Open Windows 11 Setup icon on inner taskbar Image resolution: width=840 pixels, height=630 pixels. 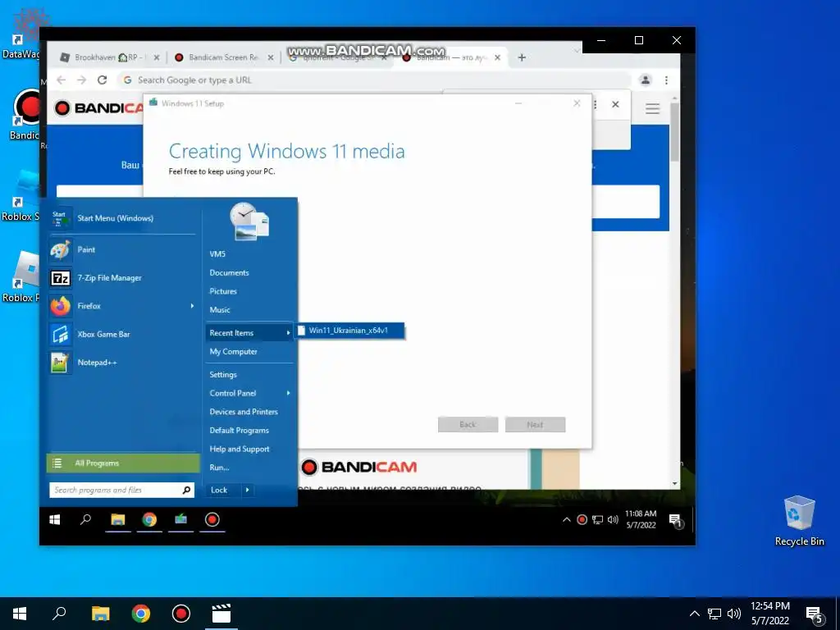(181, 519)
